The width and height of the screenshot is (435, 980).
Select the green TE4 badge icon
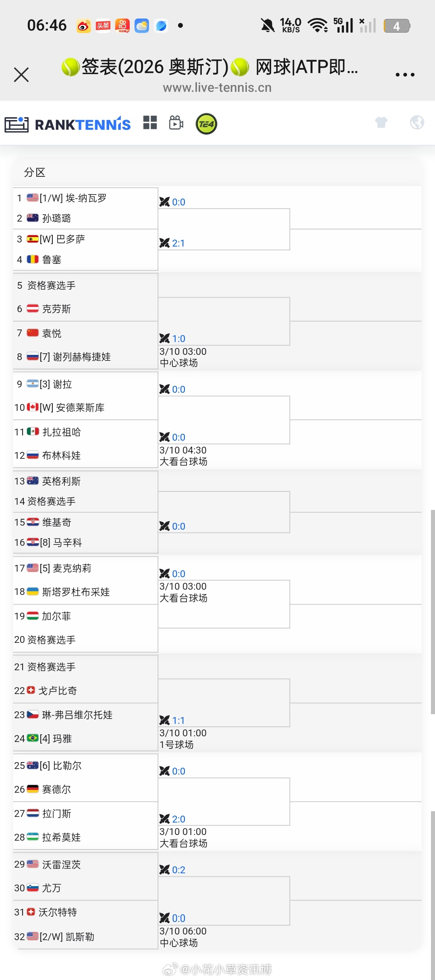[206, 124]
